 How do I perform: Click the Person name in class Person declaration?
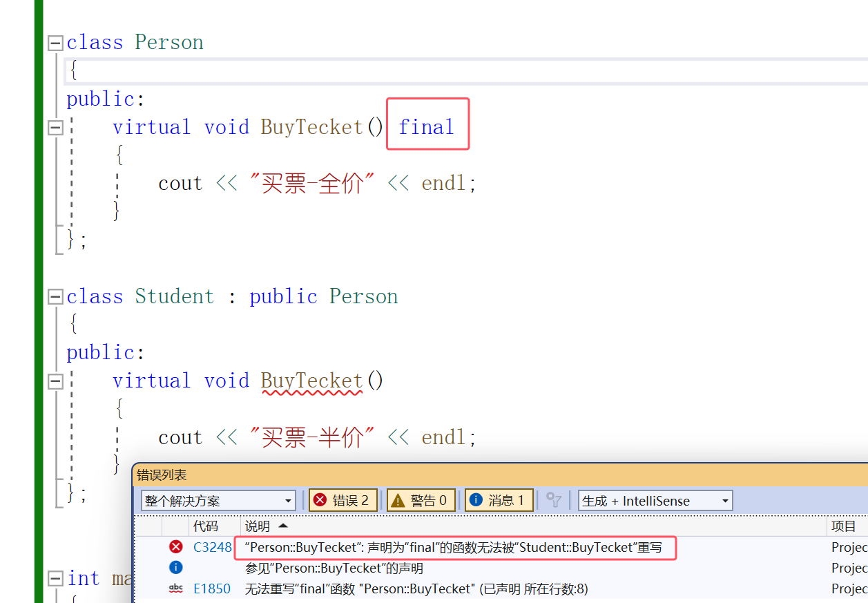click(x=169, y=43)
